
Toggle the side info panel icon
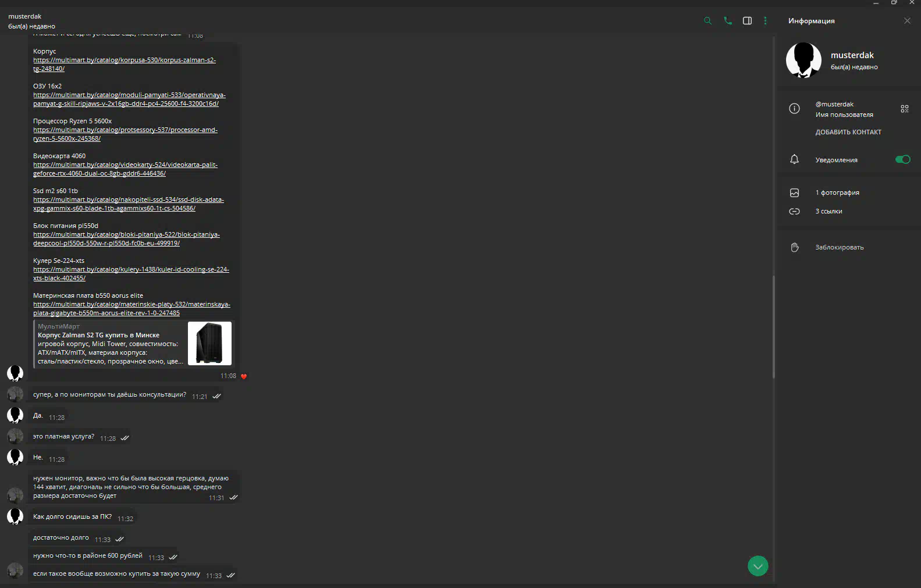pos(747,21)
